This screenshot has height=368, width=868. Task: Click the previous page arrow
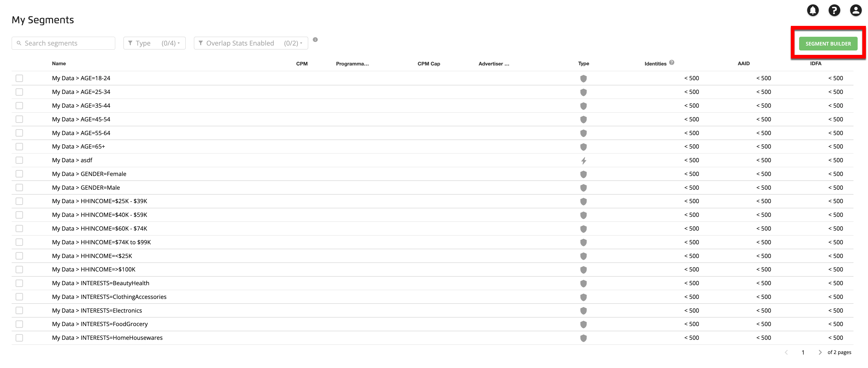[786, 352]
